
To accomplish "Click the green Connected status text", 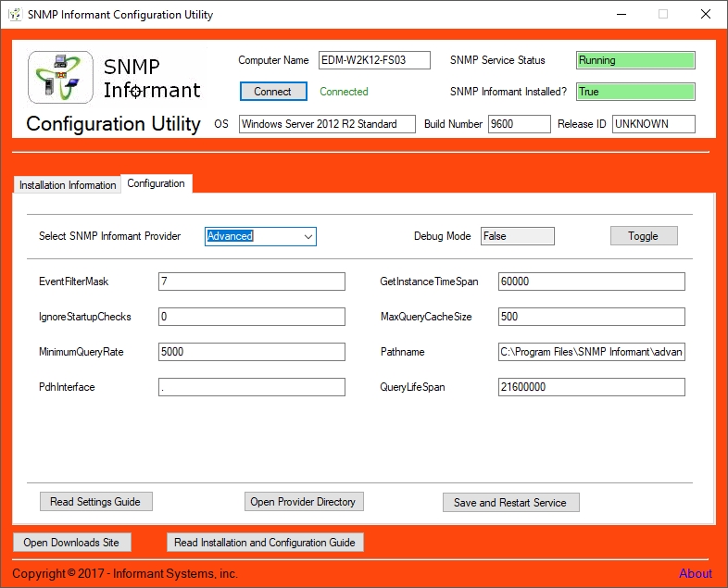I will (344, 92).
